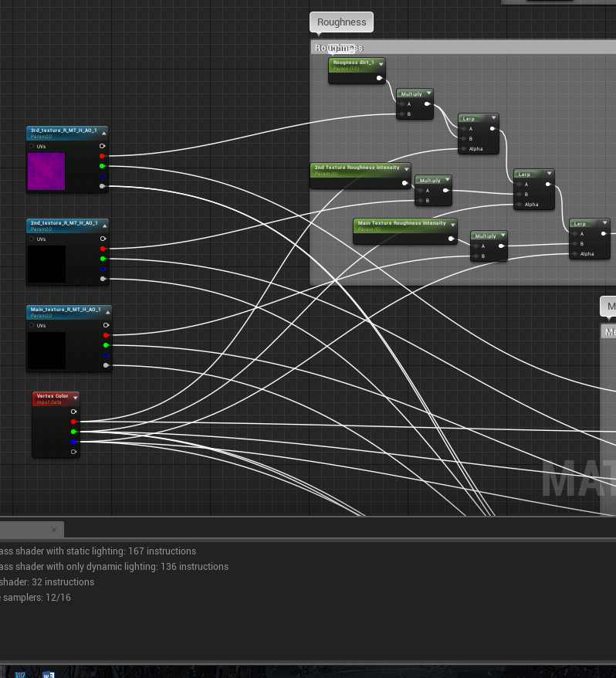
Task: Collapse the 3rd_texture_R_MT_H_AO_1 node preview
Action: [x=103, y=131]
